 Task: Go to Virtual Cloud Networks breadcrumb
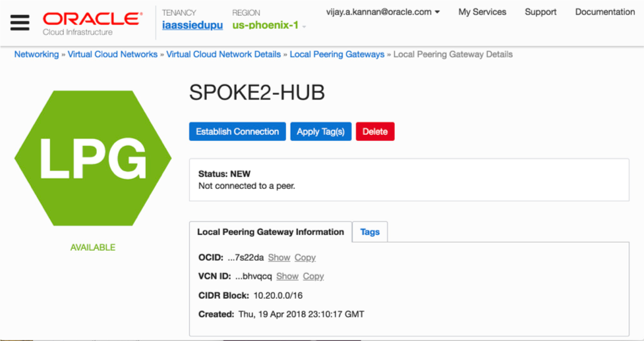coord(113,55)
